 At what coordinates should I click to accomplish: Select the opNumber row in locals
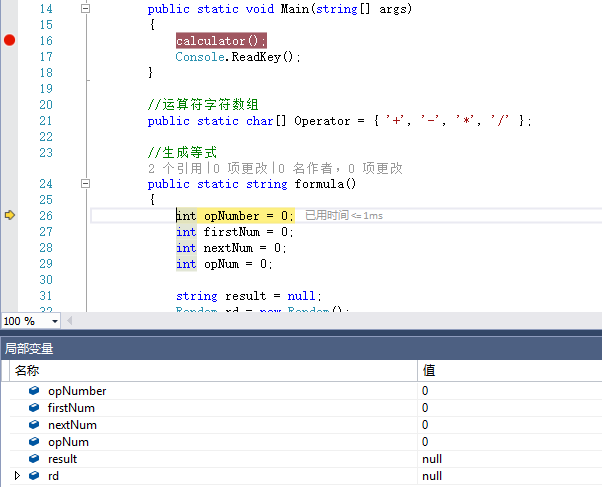[306, 391]
